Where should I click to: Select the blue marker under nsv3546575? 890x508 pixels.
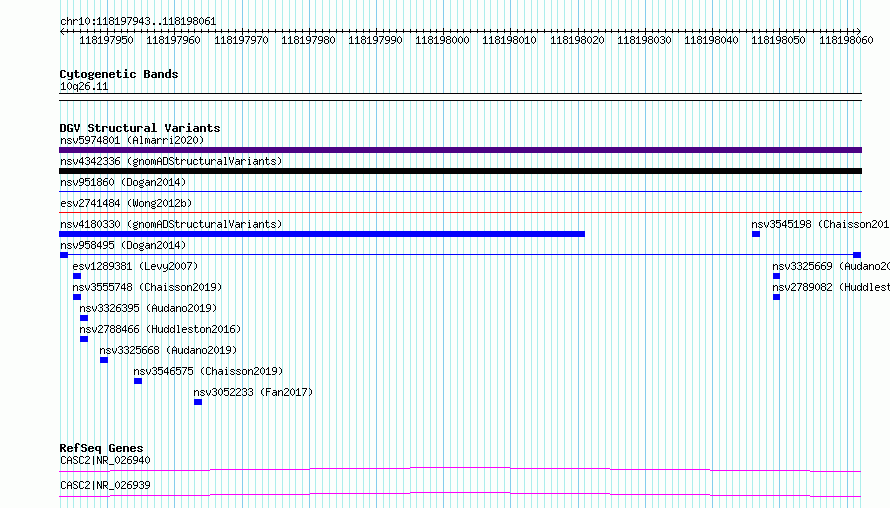coord(138,381)
